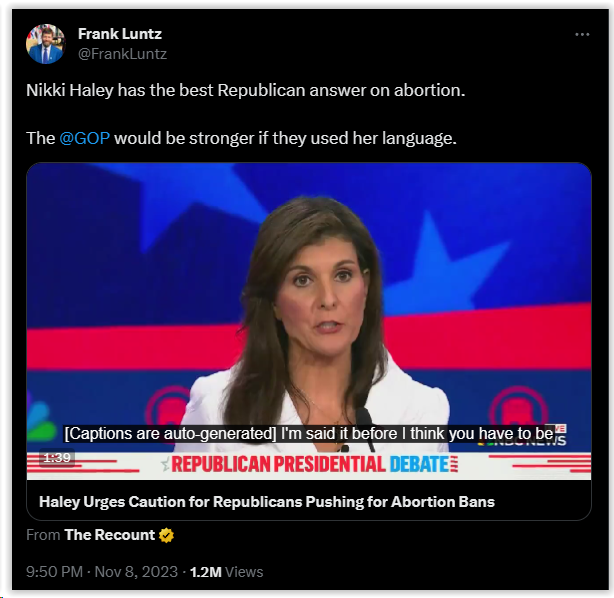Click the gold verified badge beside The Recount

point(166,535)
